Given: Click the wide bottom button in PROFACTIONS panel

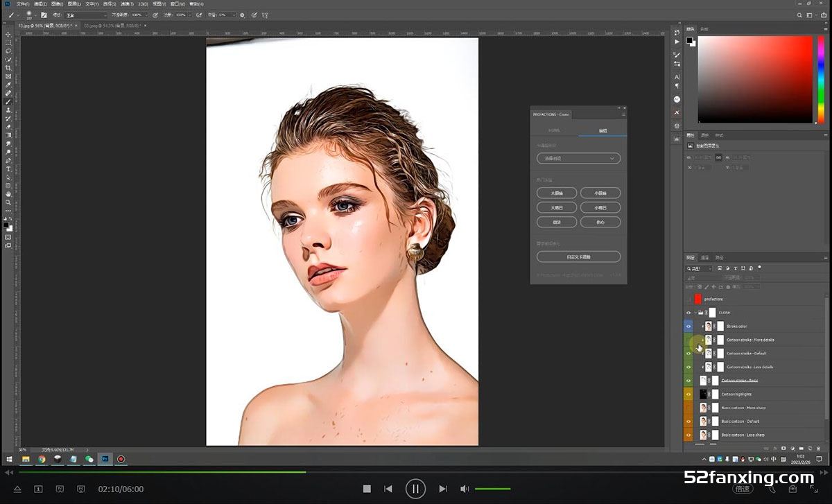Looking at the screenshot, I should [x=578, y=257].
